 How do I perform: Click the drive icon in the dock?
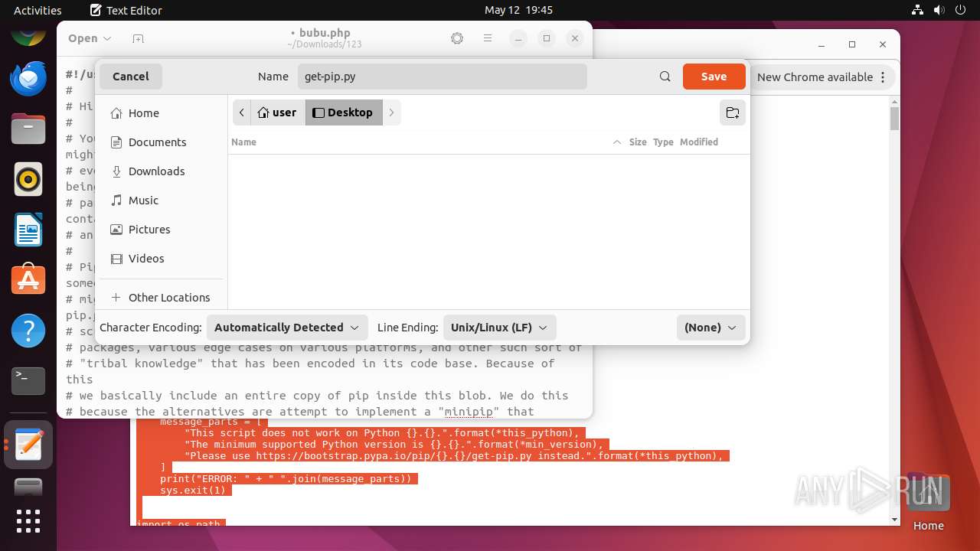28,487
